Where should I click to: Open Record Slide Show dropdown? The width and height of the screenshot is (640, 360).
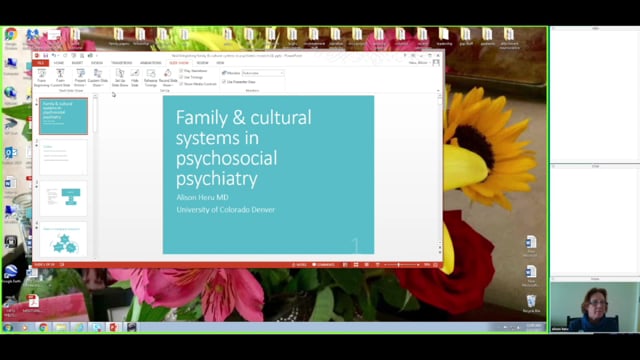pos(168,78)
